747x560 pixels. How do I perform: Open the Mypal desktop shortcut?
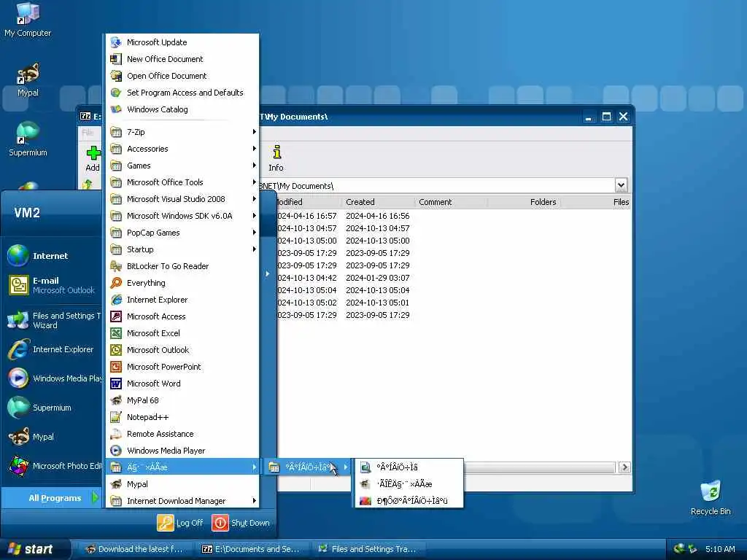click(x=28, y=80)
